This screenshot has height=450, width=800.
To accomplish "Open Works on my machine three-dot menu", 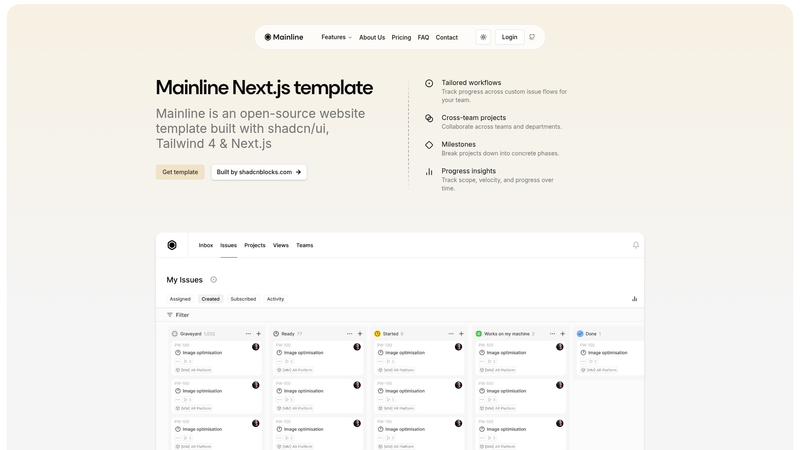I will coord(553,334).
